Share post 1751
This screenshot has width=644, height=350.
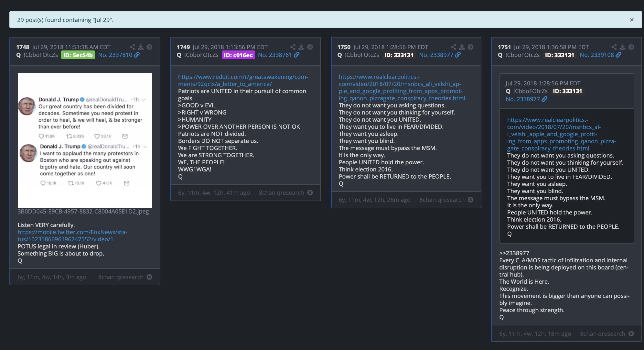click(614, 47)
